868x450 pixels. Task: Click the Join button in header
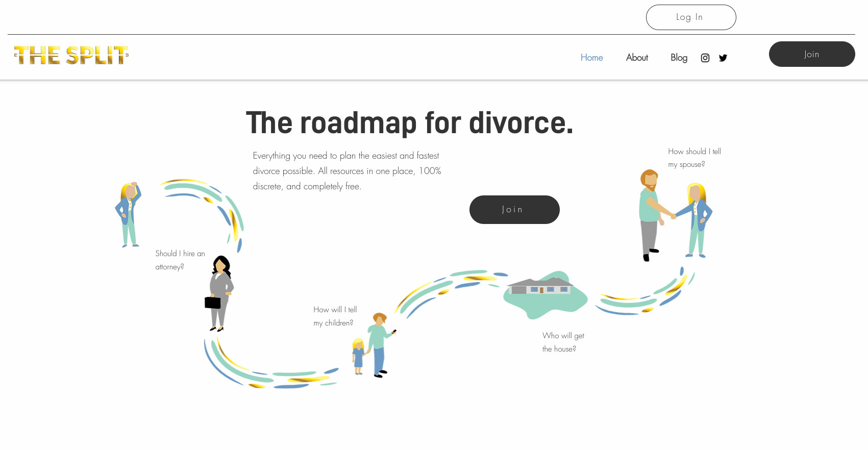(811, 54)
